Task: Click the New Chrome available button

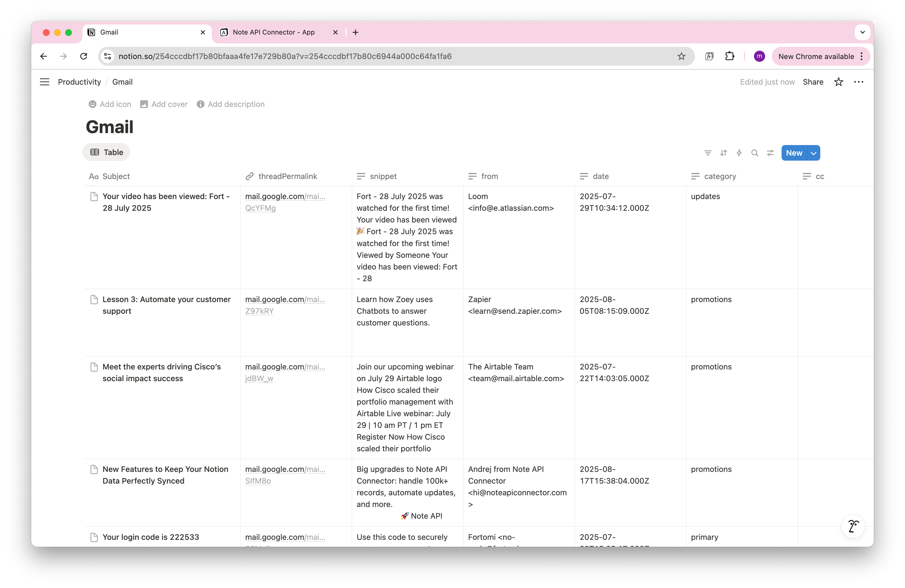Action: coord(821,56)
